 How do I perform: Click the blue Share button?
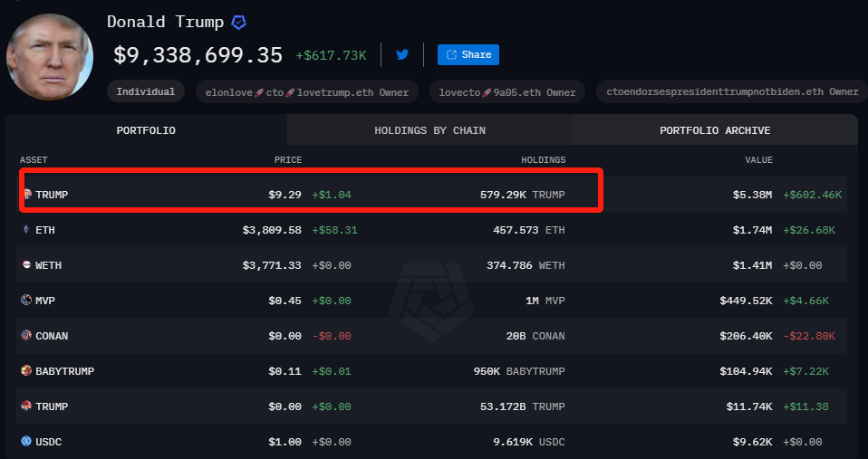coord(468,54)
